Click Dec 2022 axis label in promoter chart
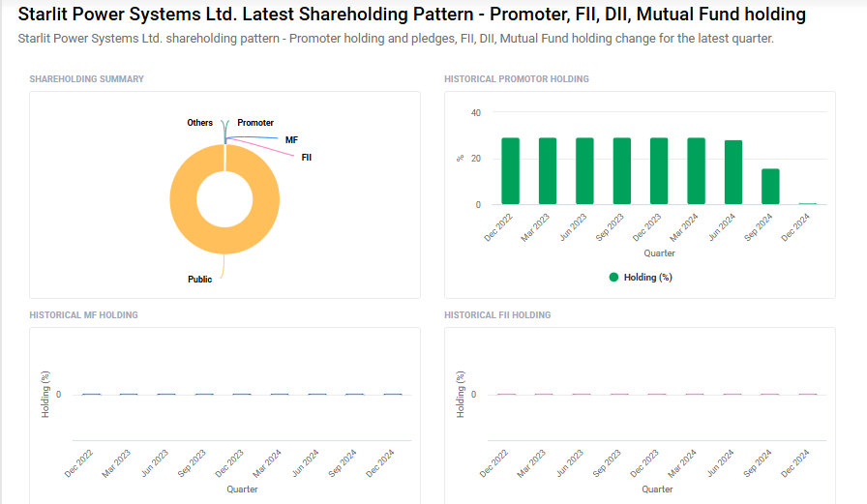 pyautogui.click(x=498, y=227)
